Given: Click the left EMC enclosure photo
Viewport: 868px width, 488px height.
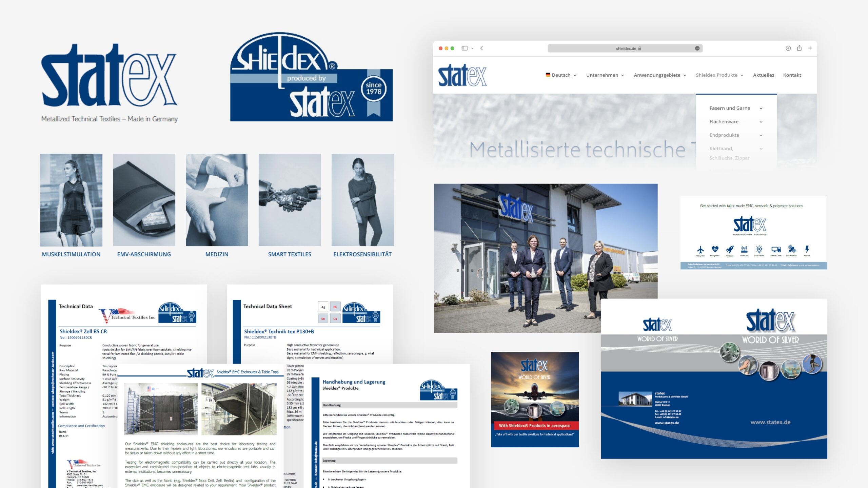Looking at the screenshot, I should click(161, 409).
